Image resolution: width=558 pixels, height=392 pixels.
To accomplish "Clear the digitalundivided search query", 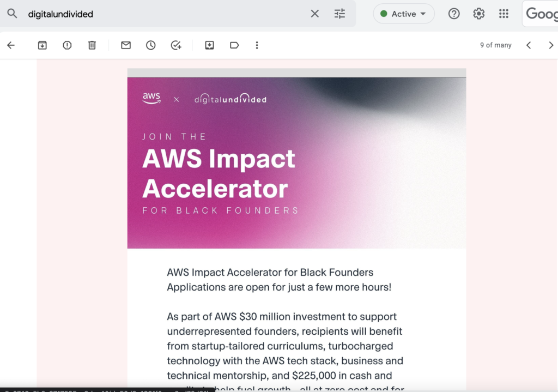I will click(314, 14).
